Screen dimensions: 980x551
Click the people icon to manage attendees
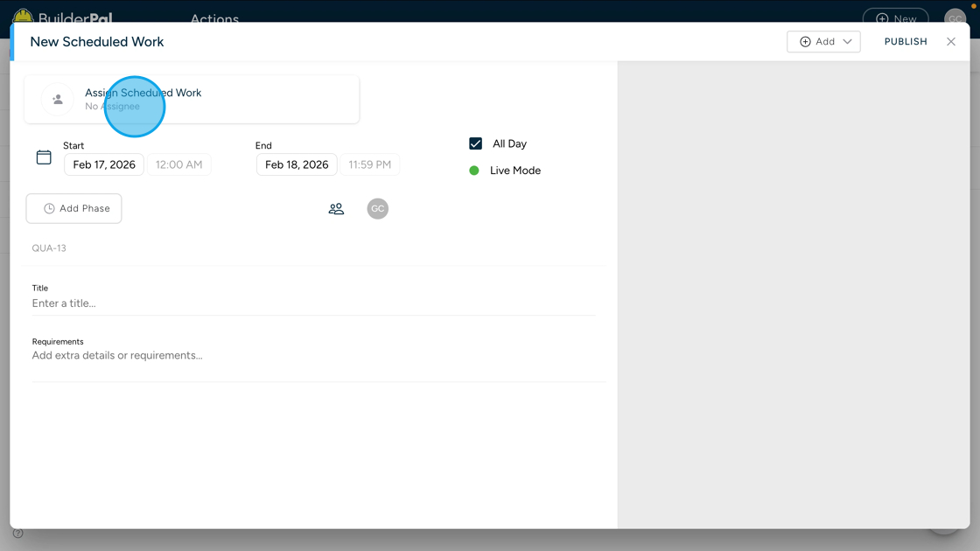[336, 208]
